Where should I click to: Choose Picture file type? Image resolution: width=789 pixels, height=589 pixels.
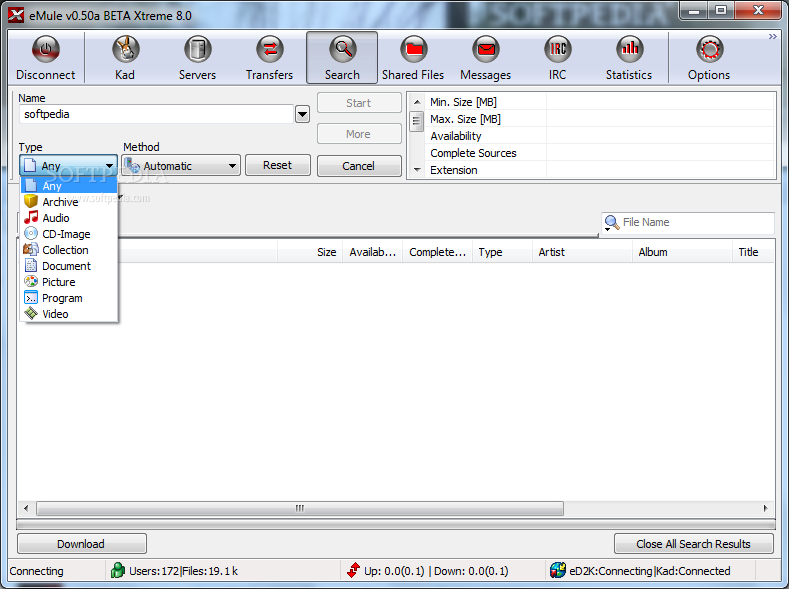tap(69, 282)
